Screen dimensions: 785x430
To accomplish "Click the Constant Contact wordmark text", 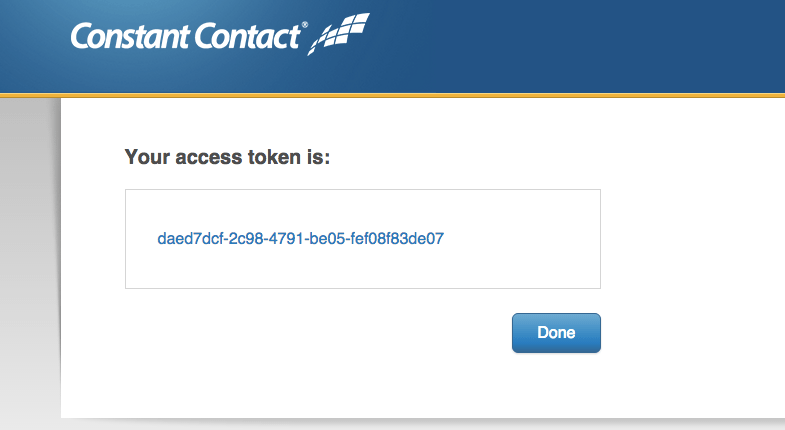I will click(185, 36).
